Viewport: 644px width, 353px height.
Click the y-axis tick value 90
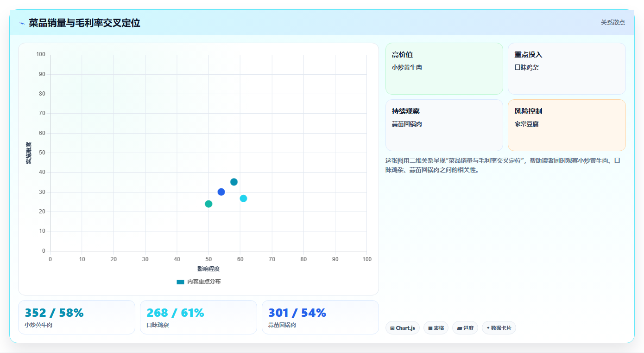point(42,74)
